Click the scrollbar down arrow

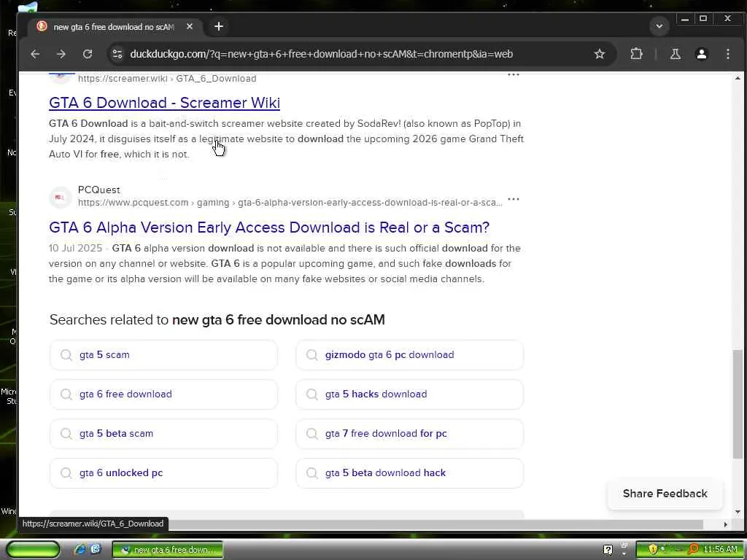tap(738, 513)
